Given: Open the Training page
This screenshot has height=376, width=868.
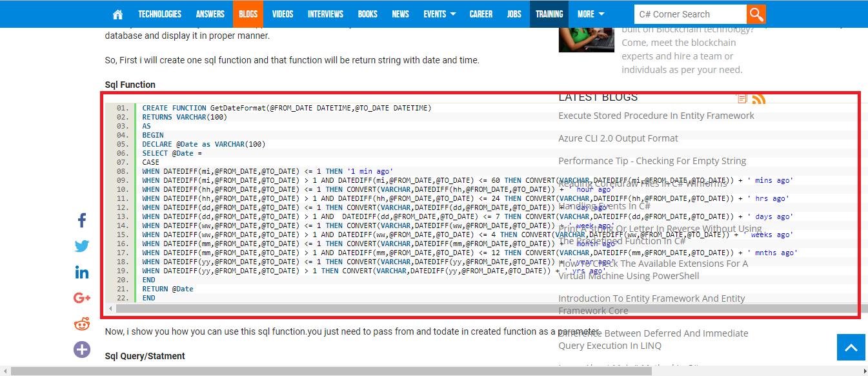Looking at the screenshot, I should [549, 14].
